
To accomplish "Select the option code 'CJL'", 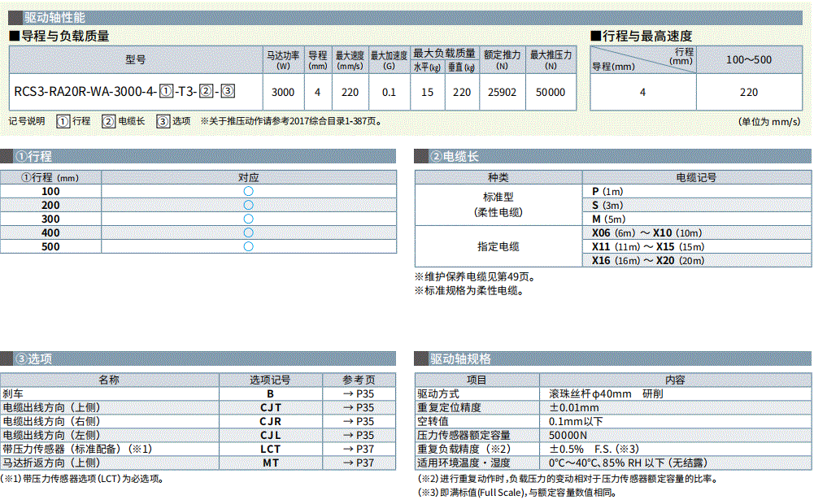I will click(x=271, y=436).
